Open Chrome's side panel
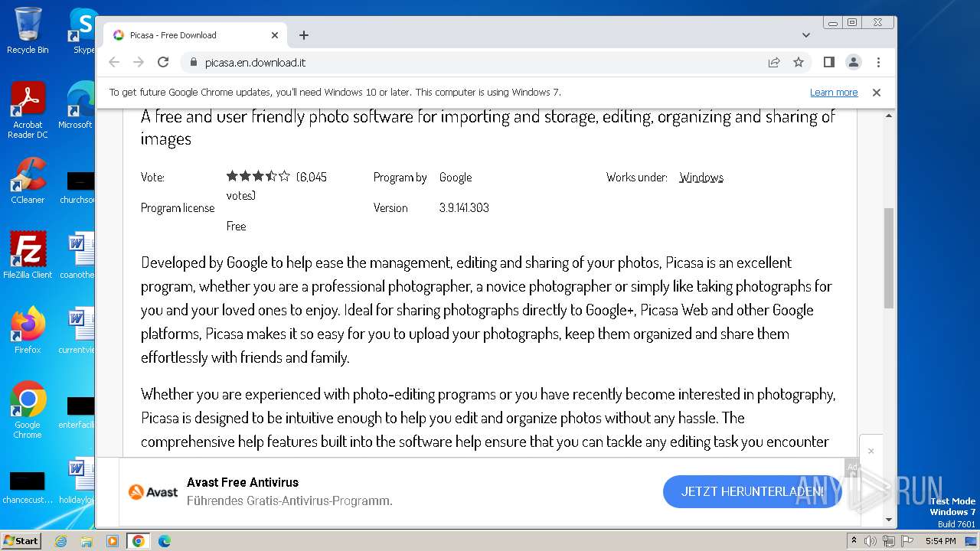Screen dimensions: 980x551 point(828,62)
